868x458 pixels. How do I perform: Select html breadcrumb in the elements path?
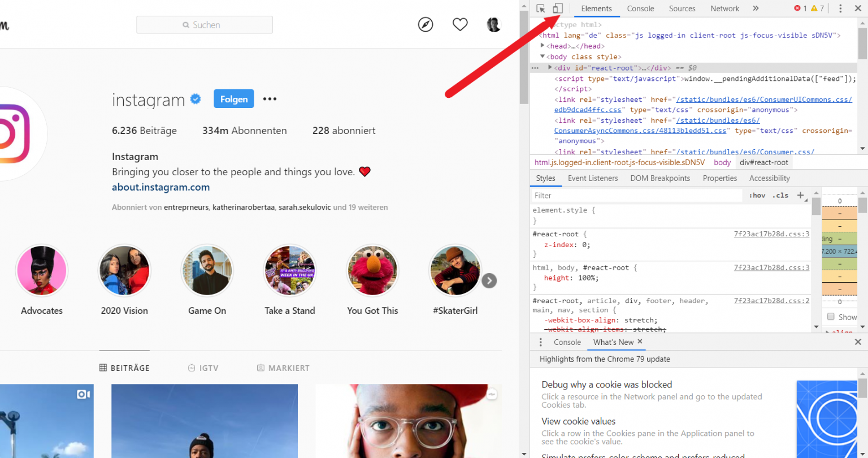619,162
